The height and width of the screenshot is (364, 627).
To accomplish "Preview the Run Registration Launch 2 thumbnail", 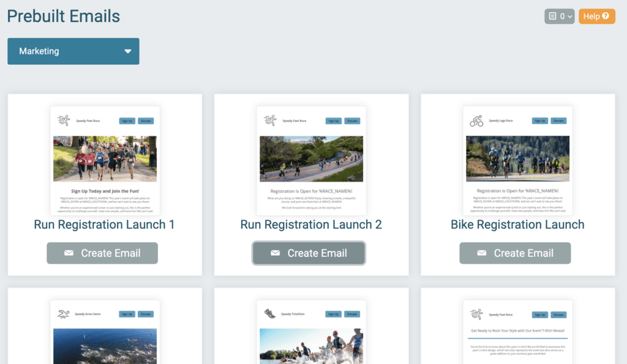I will [x=312, y=161].
